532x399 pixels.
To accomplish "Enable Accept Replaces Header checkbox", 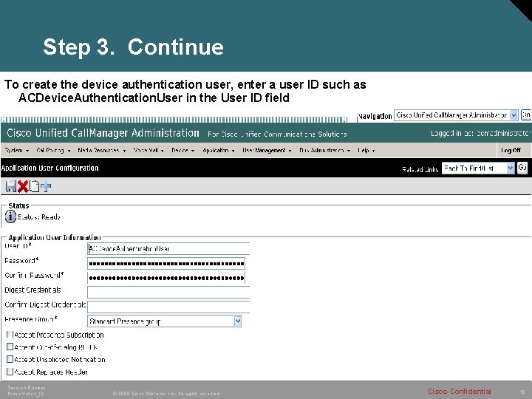I will pos(10,372).
